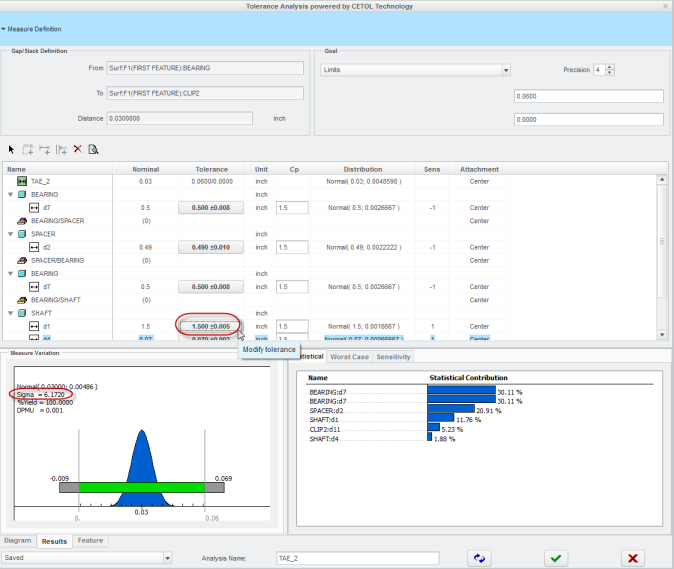
Task: Click the add dimension icon in toolbar
Action: pos(45,149)
